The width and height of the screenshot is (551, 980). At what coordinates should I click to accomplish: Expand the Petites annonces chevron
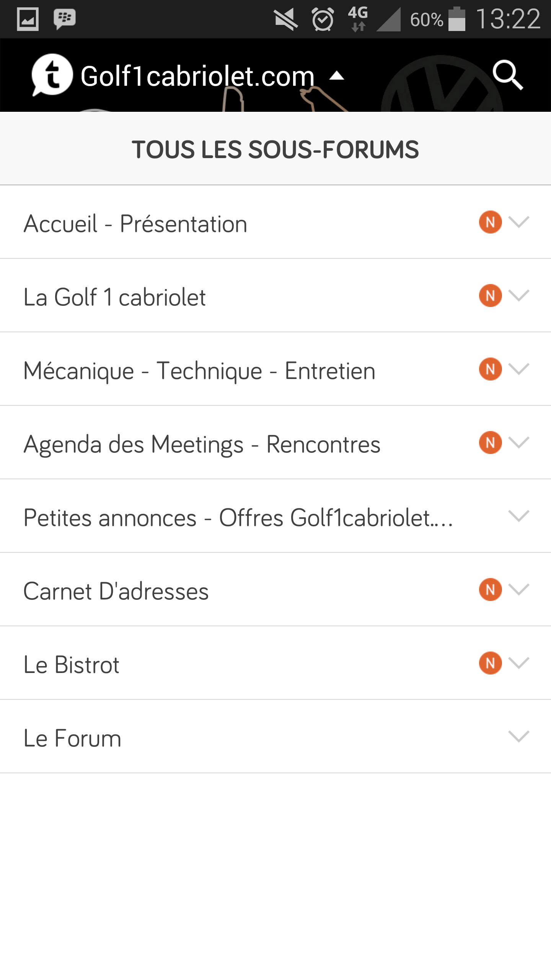518,516
